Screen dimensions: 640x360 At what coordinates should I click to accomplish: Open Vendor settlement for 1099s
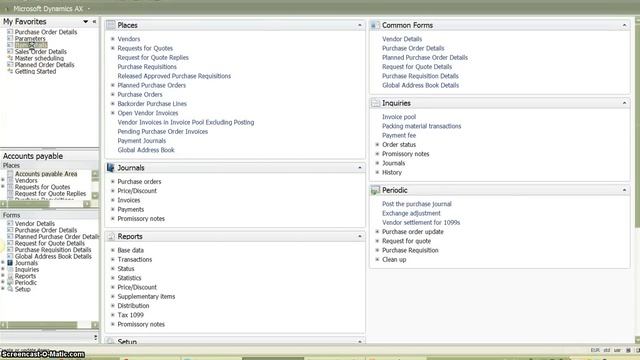coord(421,222)
